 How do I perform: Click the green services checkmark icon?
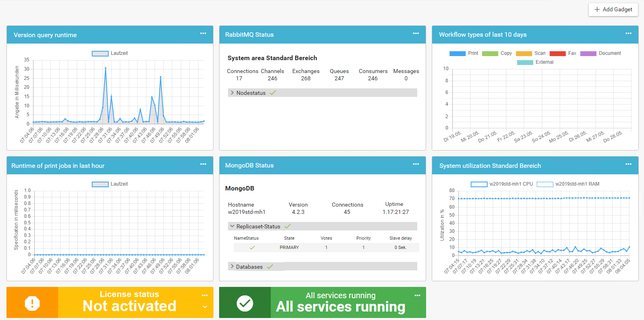coord(245,303)
